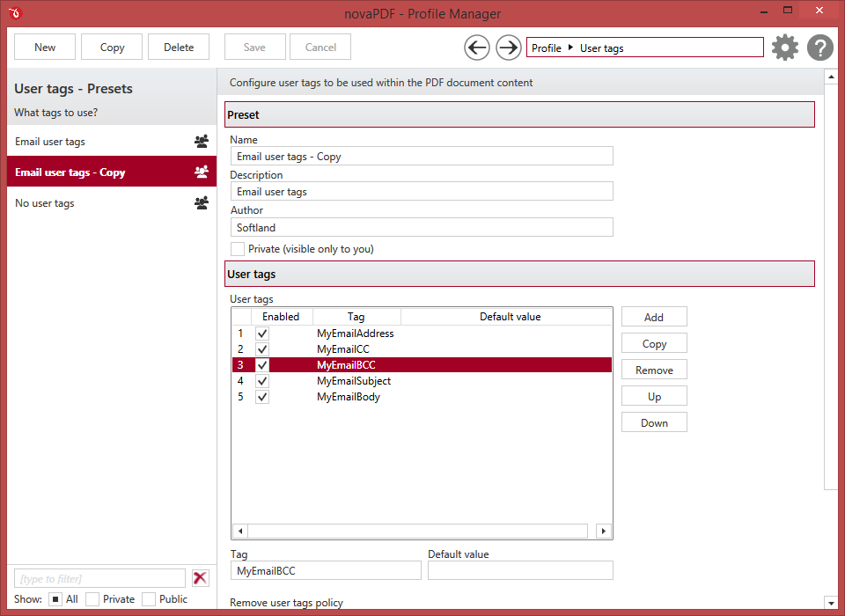Viewport: 845px width, 616px height.
Task: Click the table's right horizontal scroll arrow
Action: pyautogui.click(x=604, y=531)
